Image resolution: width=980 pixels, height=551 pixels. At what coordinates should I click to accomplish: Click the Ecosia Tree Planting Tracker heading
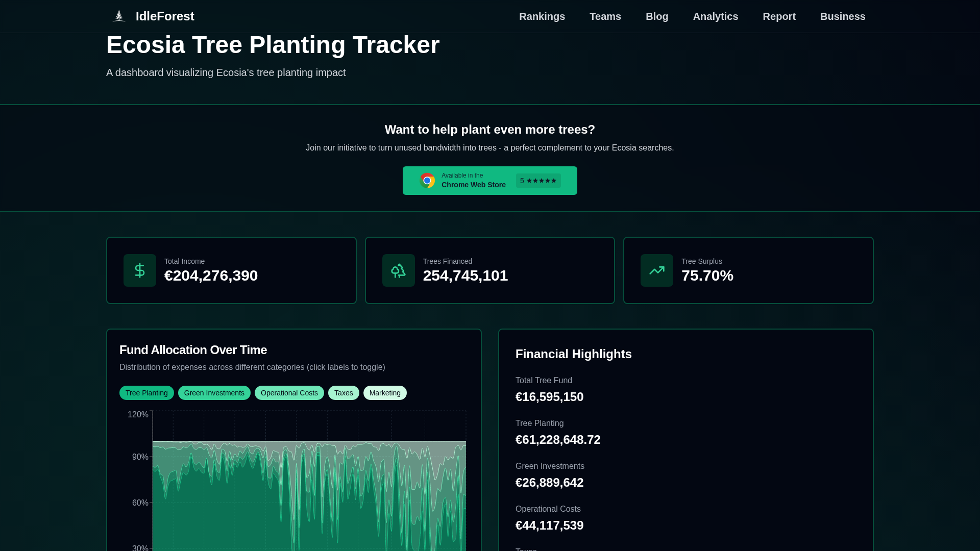pyautogui.click(x=273, y=45)
